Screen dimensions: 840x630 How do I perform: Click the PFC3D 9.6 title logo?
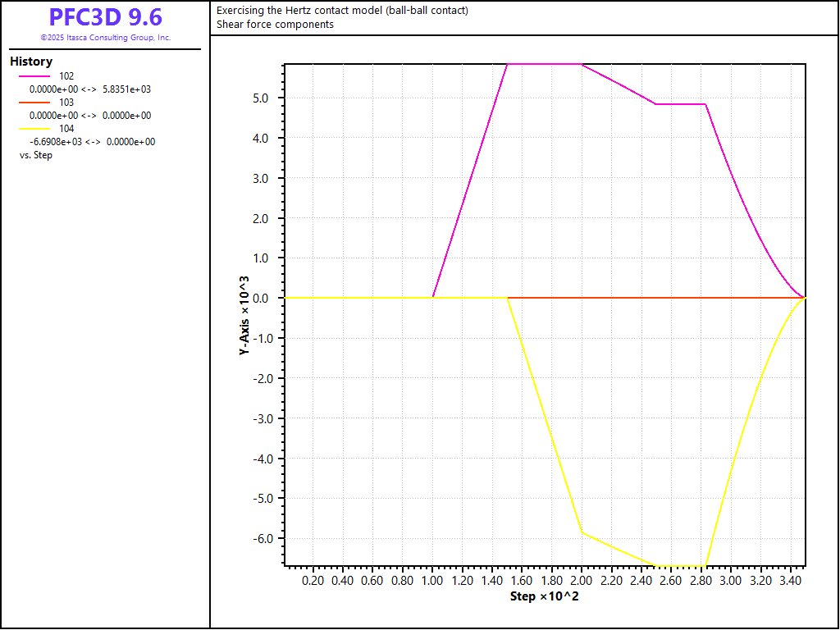click(x=105, y=17)
